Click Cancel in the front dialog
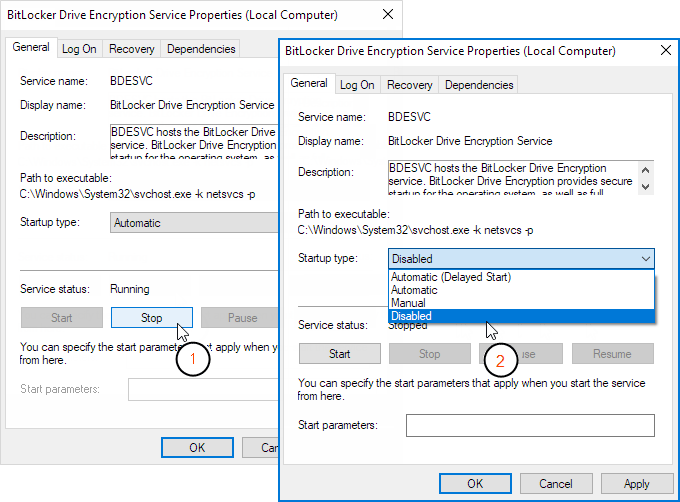This screenshot has width=680, height=502. 556,483
